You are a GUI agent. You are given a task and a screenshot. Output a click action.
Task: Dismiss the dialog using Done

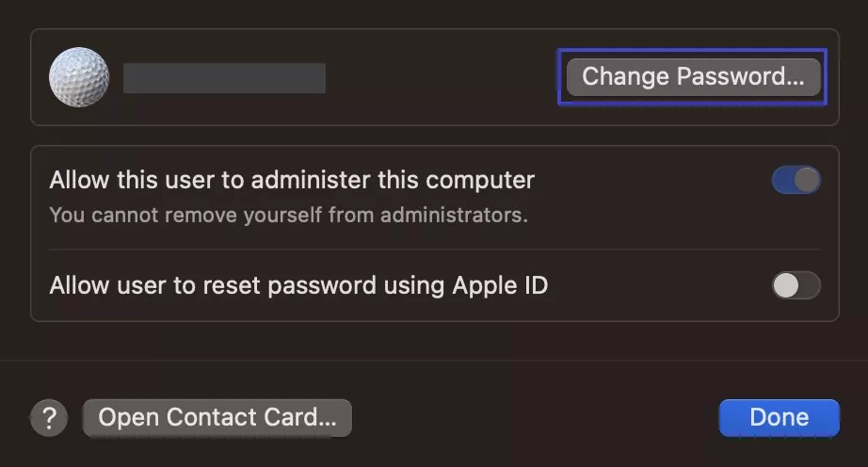(779, 417)
